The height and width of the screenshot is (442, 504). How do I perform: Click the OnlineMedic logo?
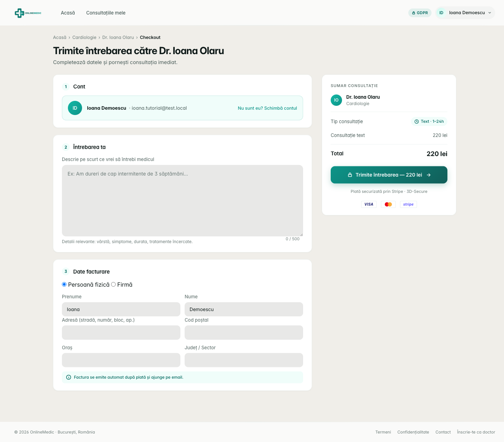(x=28, y=13)
